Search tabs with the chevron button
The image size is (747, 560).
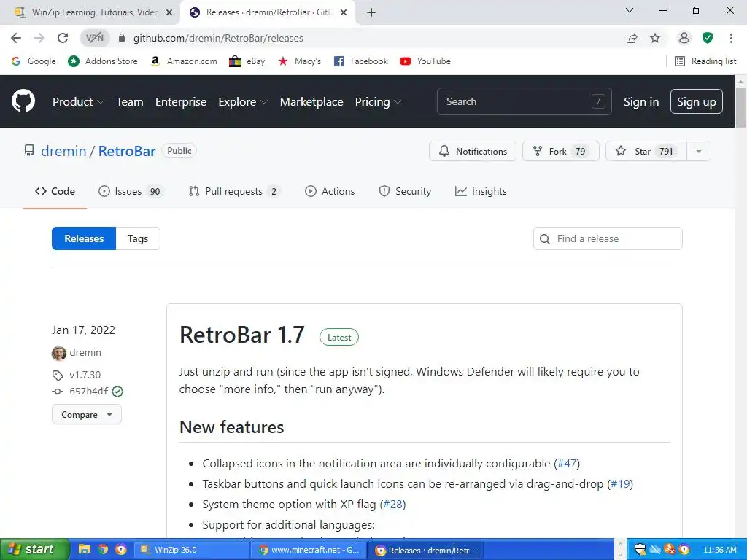point(629,10)
